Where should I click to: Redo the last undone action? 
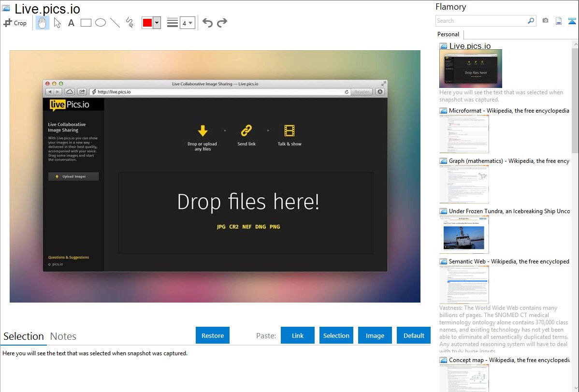tap(222, 23)
